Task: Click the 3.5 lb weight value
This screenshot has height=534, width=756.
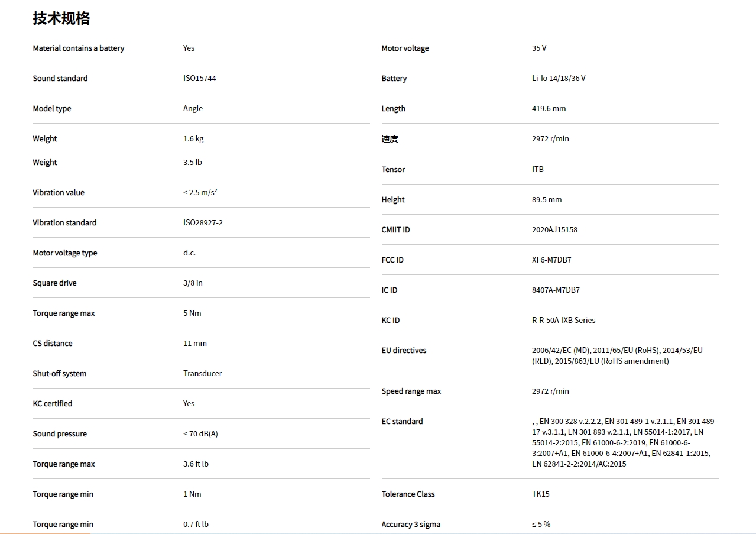Action: point(193,162)
